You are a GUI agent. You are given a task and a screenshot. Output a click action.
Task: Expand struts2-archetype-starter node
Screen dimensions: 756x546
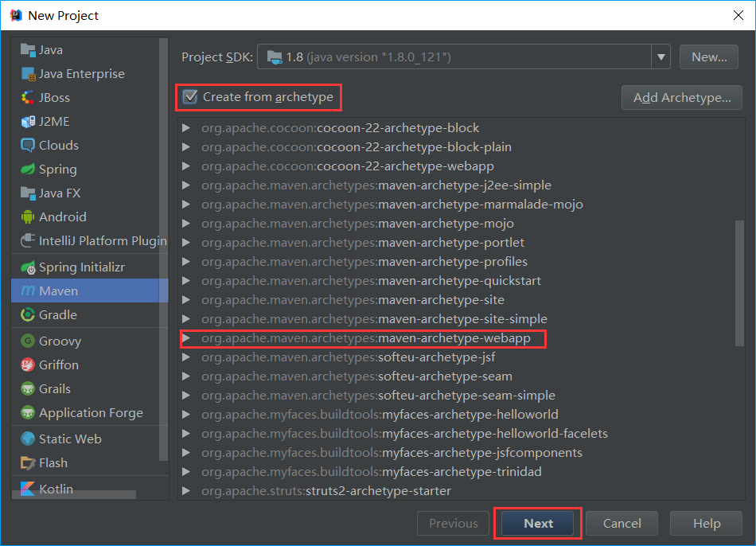(185, 491)
